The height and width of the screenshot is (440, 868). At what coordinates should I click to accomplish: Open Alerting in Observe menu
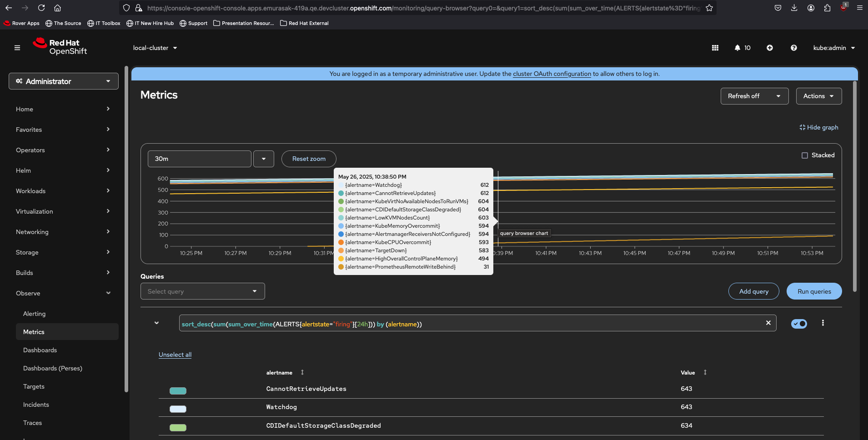[x=35, y=314]
